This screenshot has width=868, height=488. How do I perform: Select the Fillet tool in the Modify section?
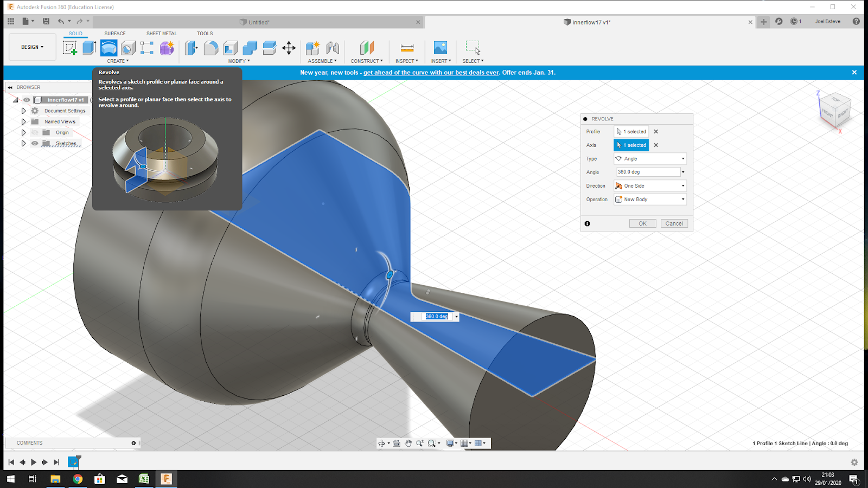pyautogui.click(x=212, y=48)
